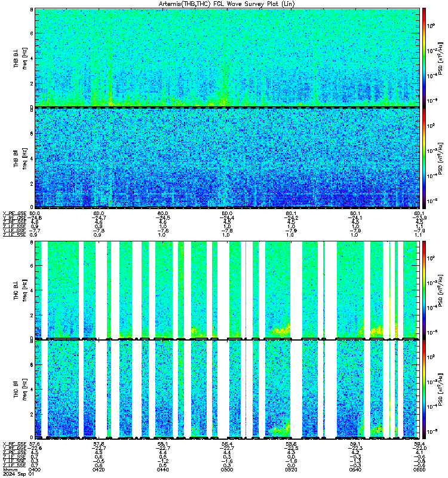Click the THC B-perpendicular freq axis label

coord(20,290)
